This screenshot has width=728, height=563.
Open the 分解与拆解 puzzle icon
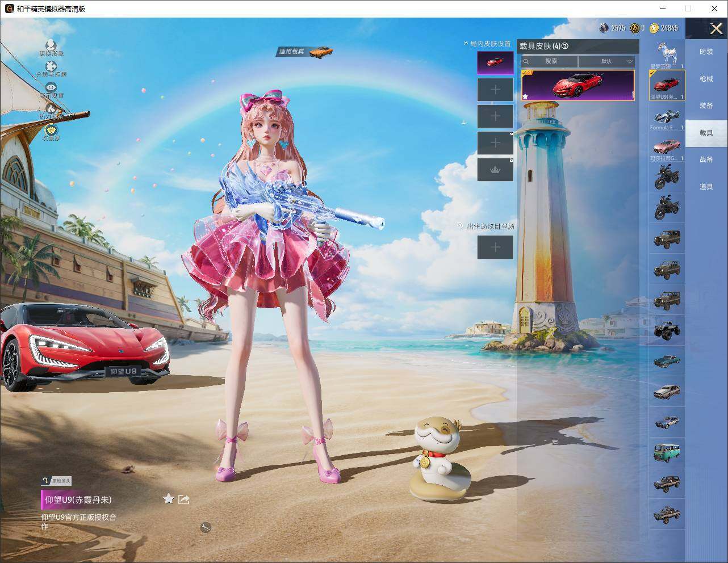coord(51,66)
